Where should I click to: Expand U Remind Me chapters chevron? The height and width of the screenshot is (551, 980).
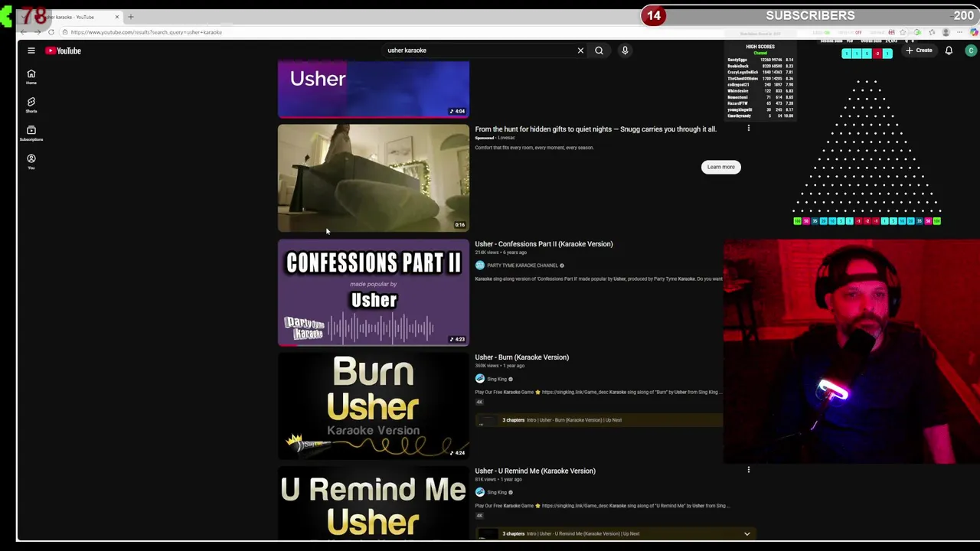747,534
